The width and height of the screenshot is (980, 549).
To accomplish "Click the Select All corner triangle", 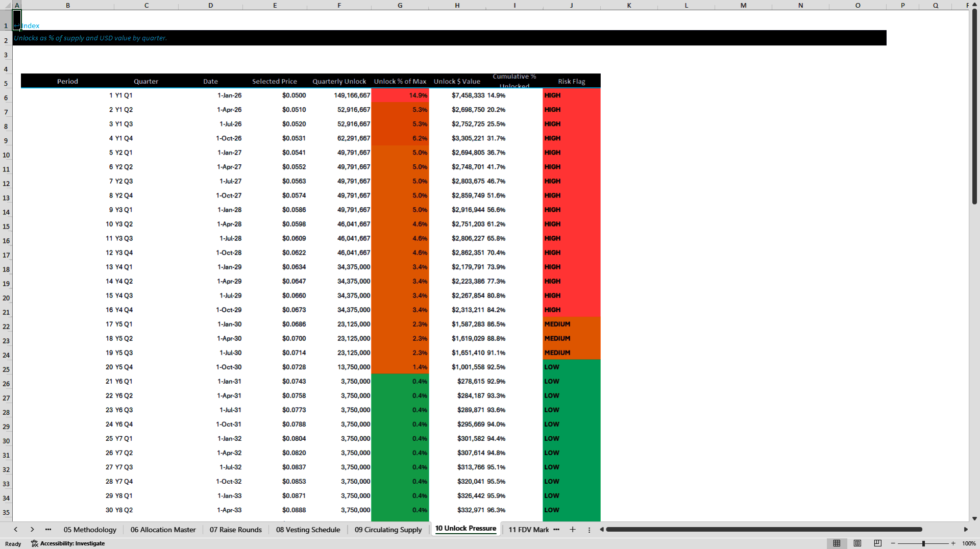I will [x=6, y=5].
